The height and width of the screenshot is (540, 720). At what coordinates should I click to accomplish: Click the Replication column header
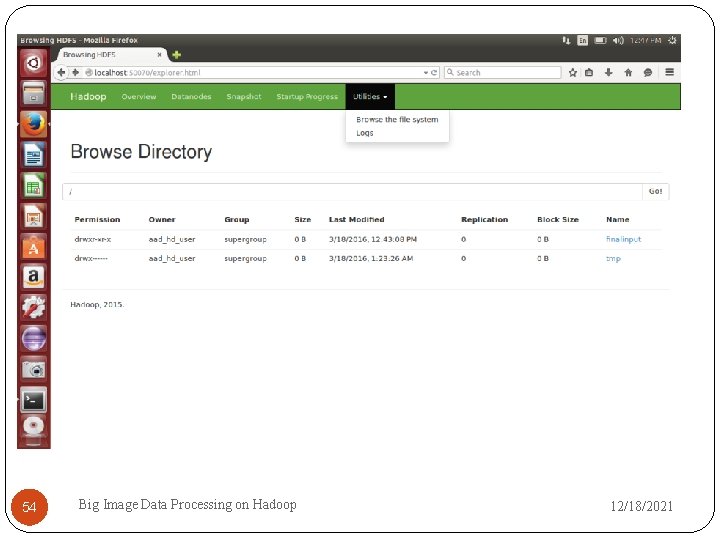484,219
